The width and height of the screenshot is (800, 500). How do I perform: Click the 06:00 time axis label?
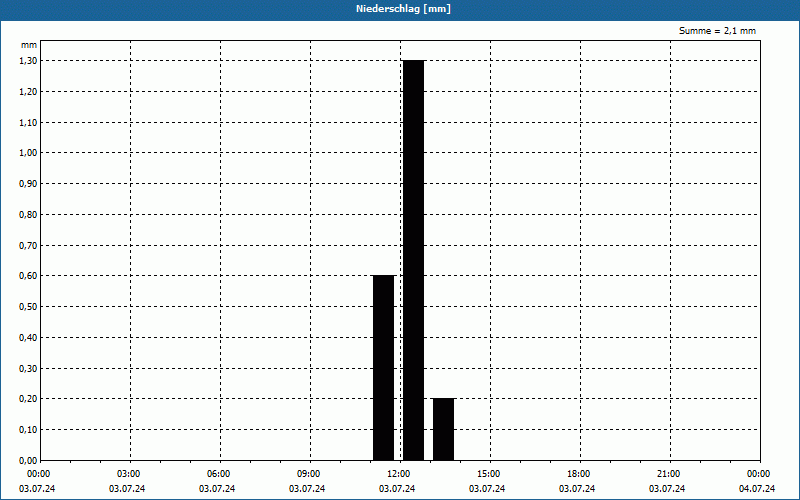[x=218, y=474]
